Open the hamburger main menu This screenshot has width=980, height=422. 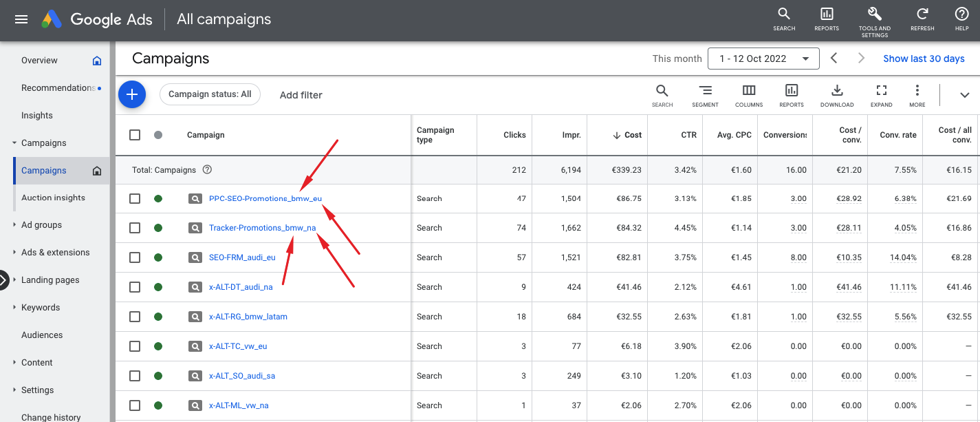[x=21, y=19]
